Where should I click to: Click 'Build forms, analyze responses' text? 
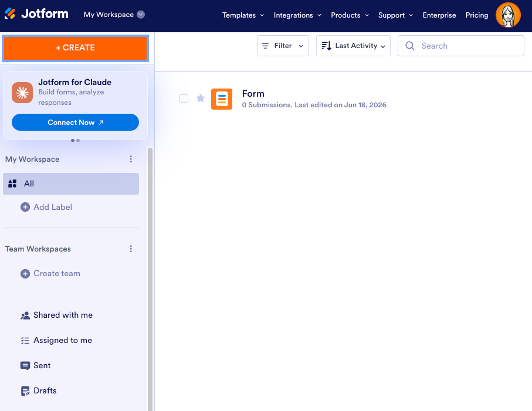[x=71, y=97]
